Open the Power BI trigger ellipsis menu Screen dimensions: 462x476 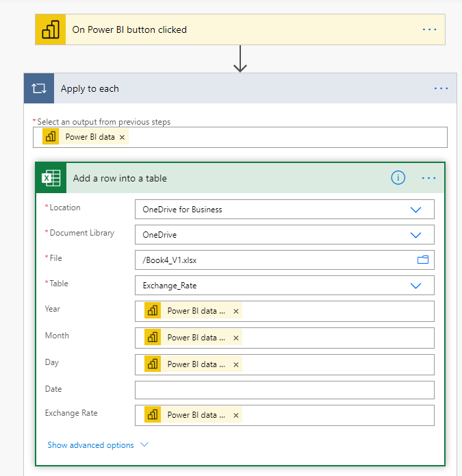[x=429, y=29]
